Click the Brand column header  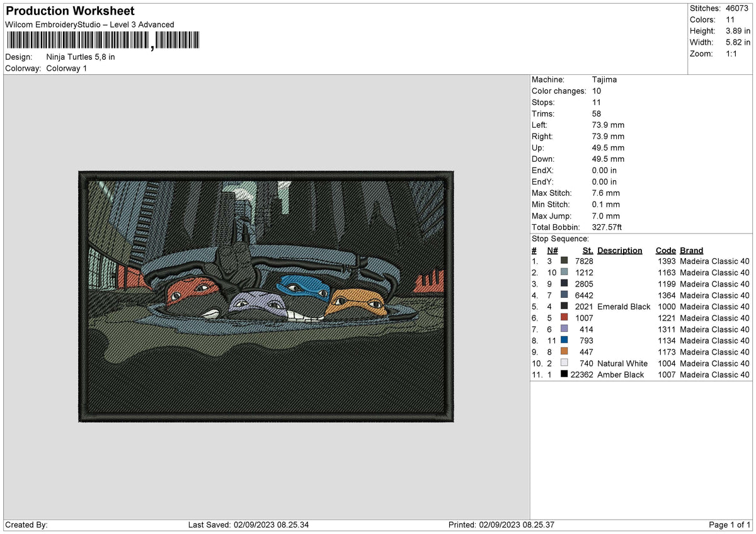click(x=692, y=251)
